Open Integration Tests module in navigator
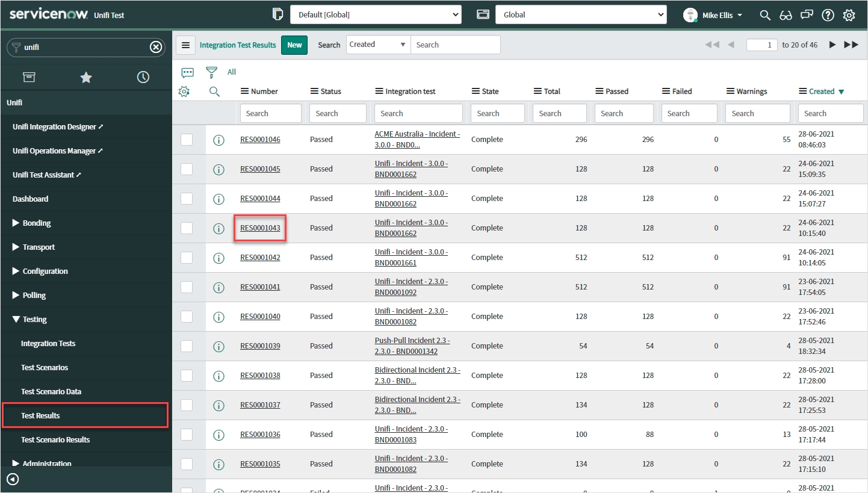The width and height of the screenshot is (868, 493). tap(48, 343)
